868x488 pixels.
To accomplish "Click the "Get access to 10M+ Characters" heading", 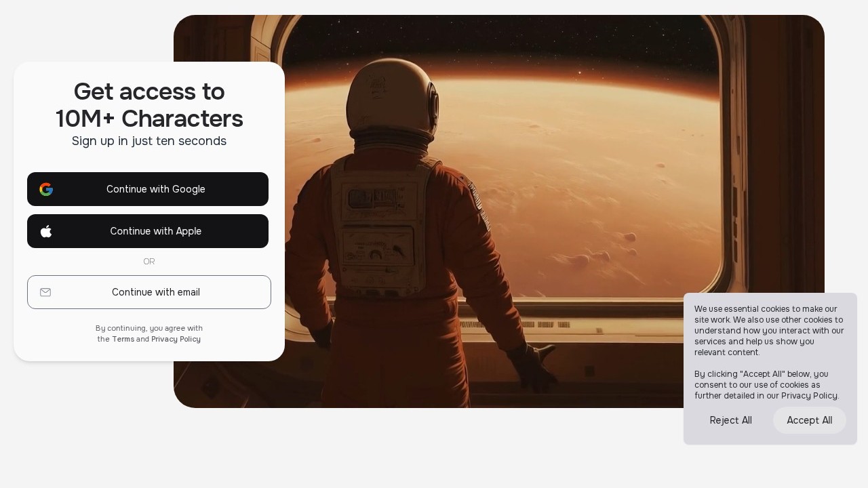I will [x=149, y=104].
